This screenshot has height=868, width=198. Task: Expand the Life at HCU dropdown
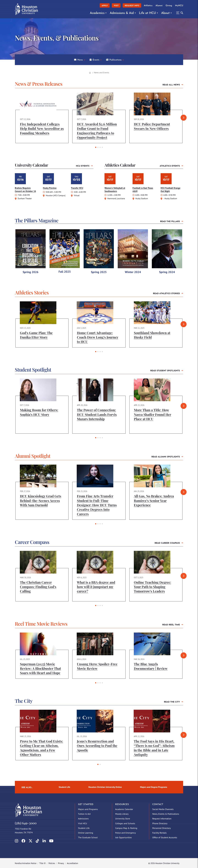[149, 13]
